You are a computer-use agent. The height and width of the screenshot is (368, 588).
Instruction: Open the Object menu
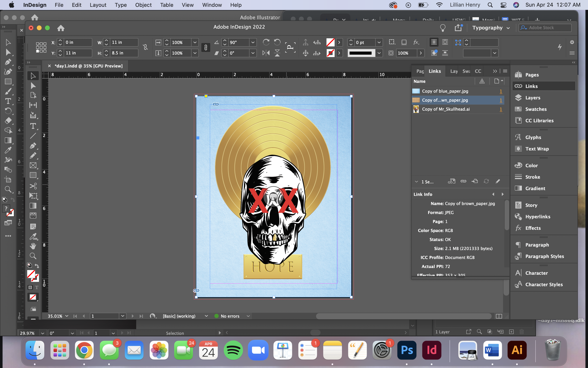143,5
